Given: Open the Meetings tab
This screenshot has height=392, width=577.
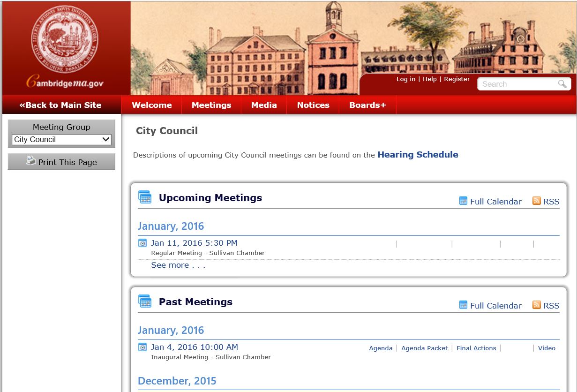Looking at the screenshot, I should tap(211, 105).
